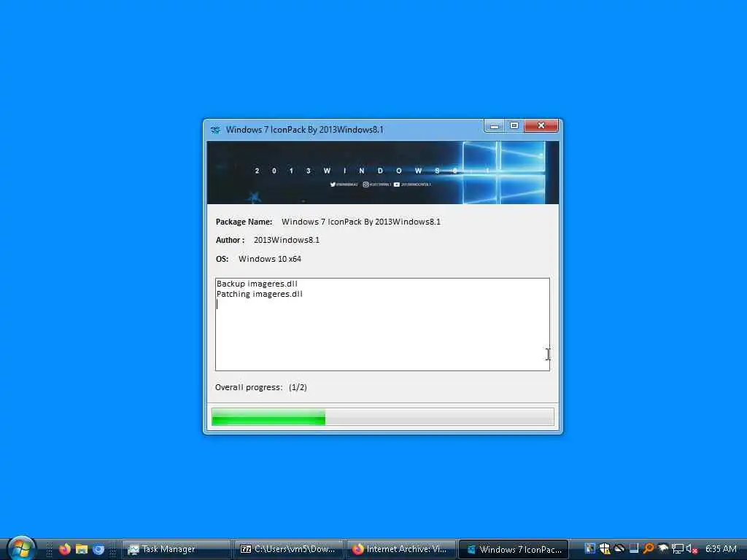Click inside the installation log text box

pos(382,324)
